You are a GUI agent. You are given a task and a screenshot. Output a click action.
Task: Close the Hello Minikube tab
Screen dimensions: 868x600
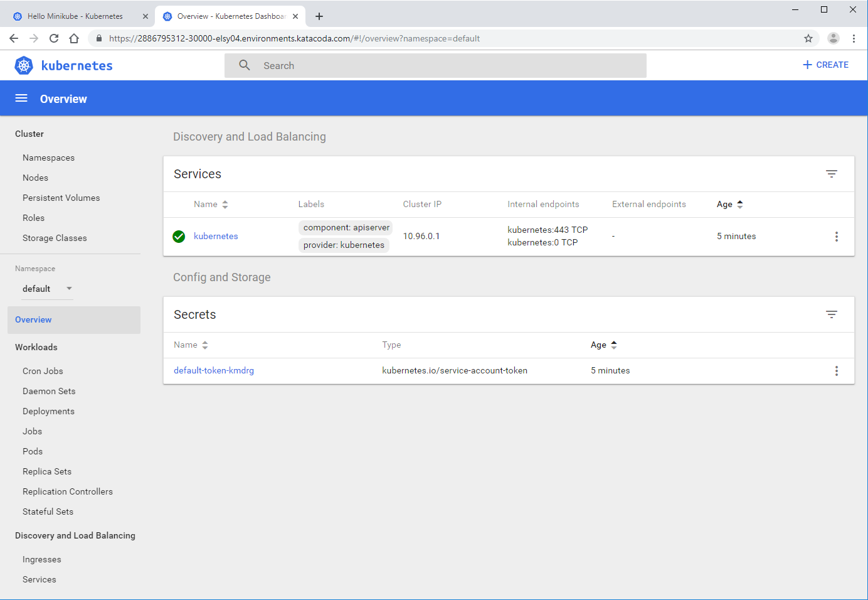point(146,16)
